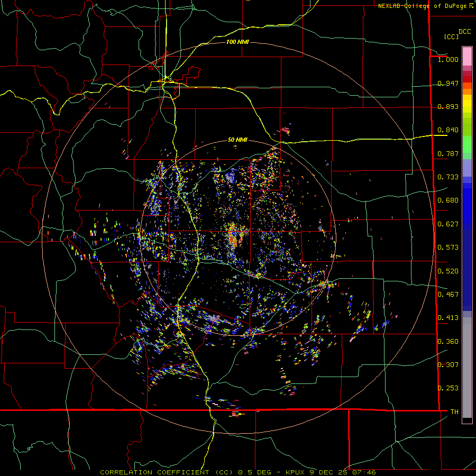This screenshot has height=476, width=476.
Task: Click the DCC label above the color scale
Action: tap(464, 32)
